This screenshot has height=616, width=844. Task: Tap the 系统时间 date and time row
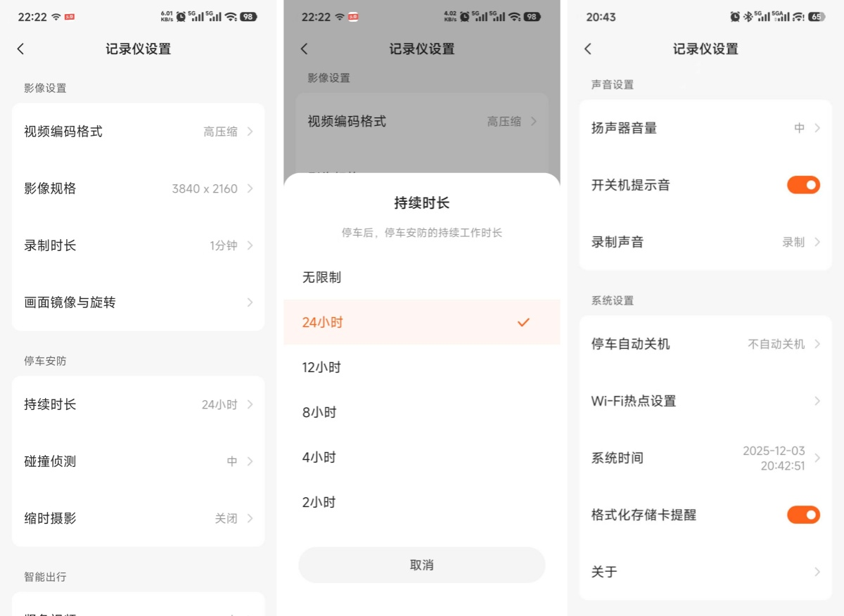[705, 458]
